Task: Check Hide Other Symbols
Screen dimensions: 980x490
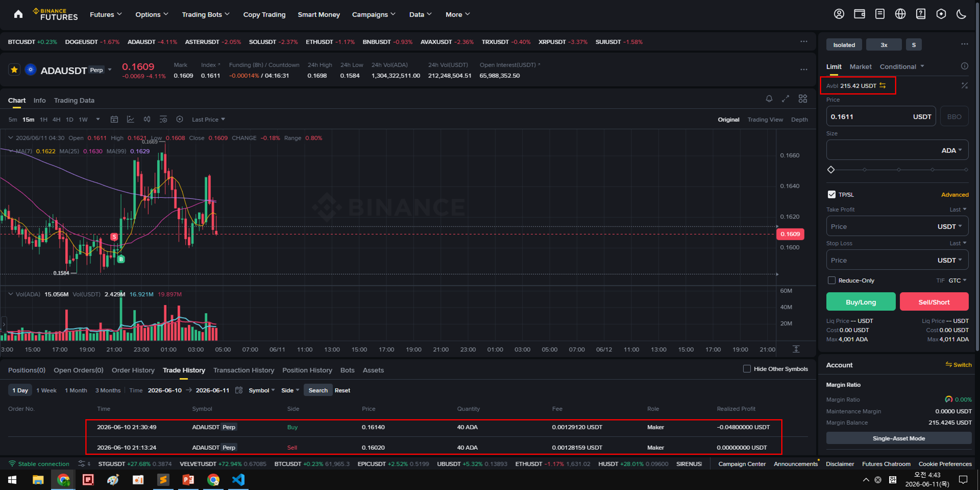Action: [x=747, y=369]
